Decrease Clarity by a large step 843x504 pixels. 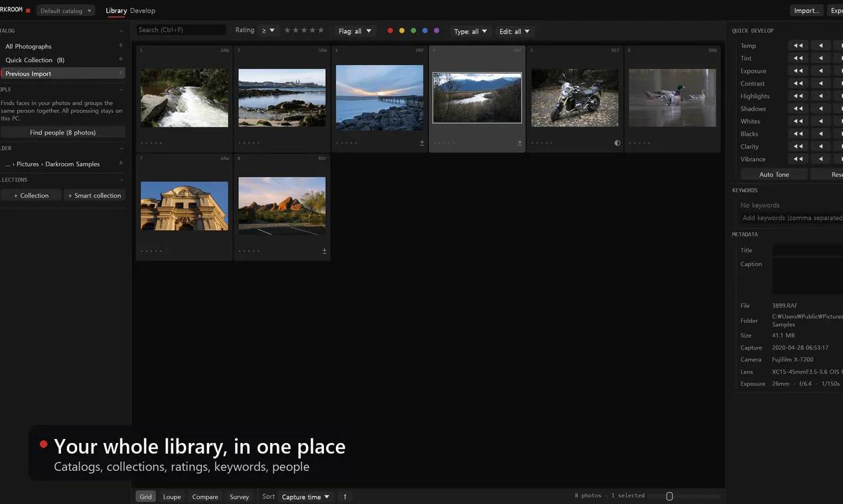[x=798, y=147]
